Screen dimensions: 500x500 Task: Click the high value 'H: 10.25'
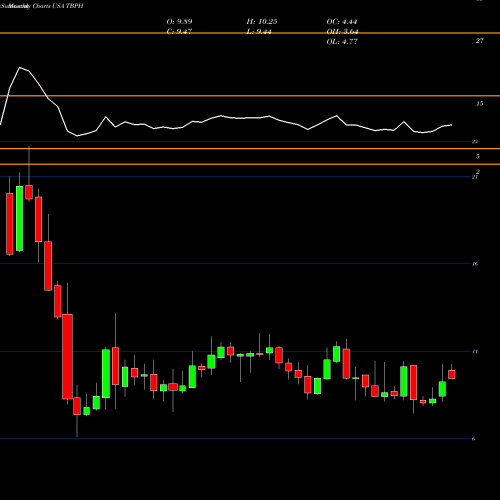pos(262,22)
